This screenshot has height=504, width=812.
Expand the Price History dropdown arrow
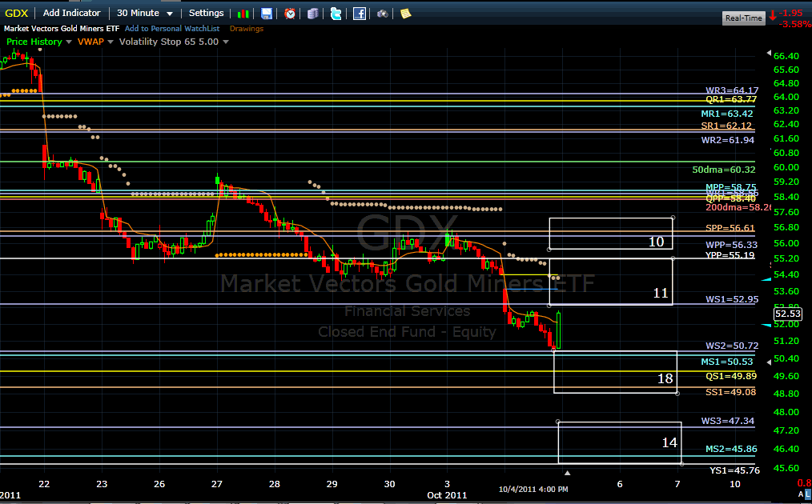69,42
